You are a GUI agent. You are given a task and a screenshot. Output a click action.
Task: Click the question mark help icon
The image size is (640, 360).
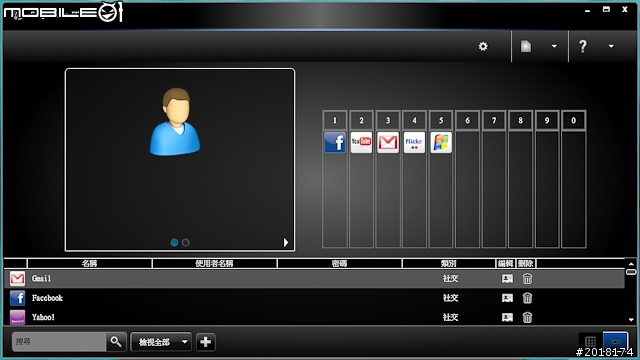(x=582, y=46)
